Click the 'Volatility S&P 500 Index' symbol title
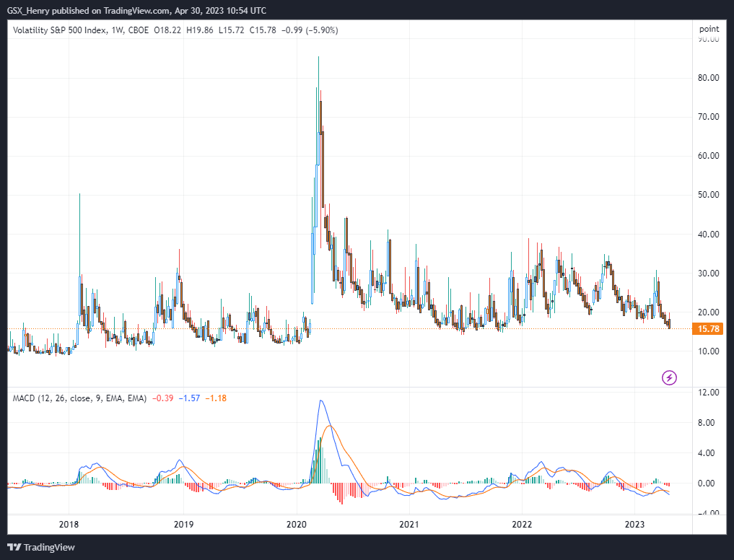The height and width of the screenshot is (560, 734). click(x=59, y=30)
